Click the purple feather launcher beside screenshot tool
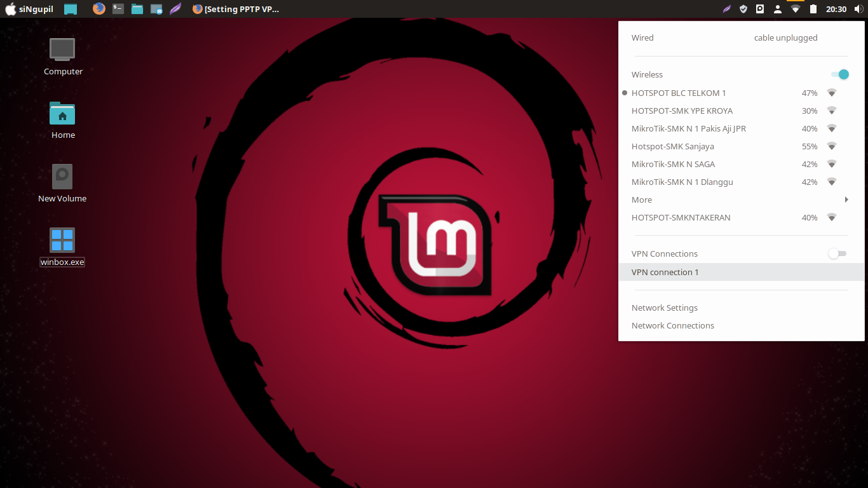The width and height of the screenshot is (868, 488). pos(175,9)
